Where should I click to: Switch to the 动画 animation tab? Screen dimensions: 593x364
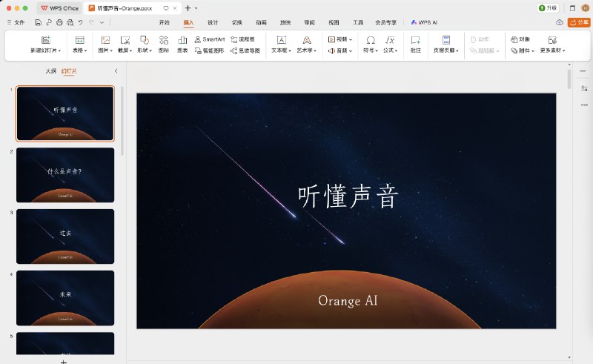[x=261, y=23]
